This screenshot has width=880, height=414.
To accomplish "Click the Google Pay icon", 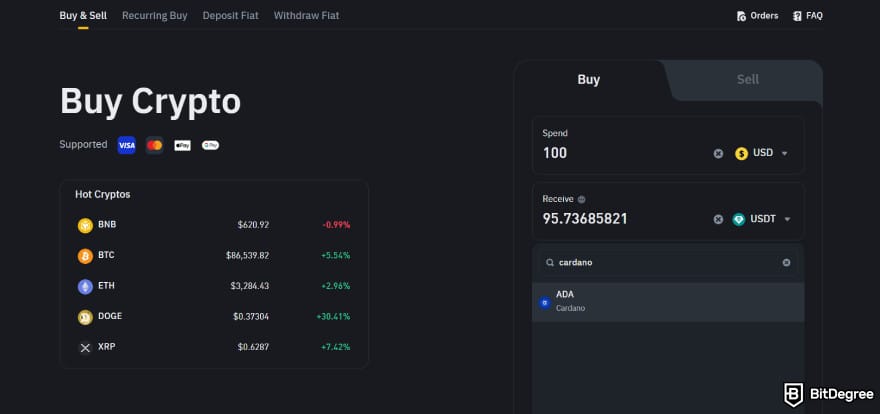I will (x=210, y=145).
